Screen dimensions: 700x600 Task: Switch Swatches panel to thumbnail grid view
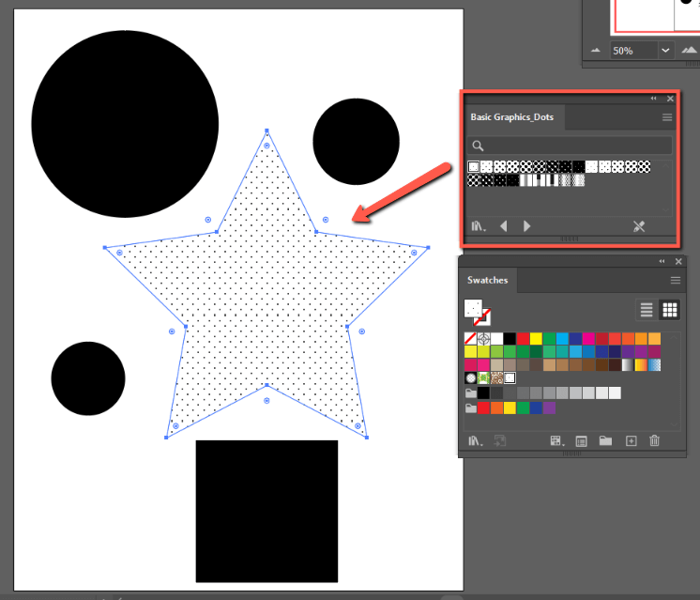pyautogui.click(x=670, y=310)
